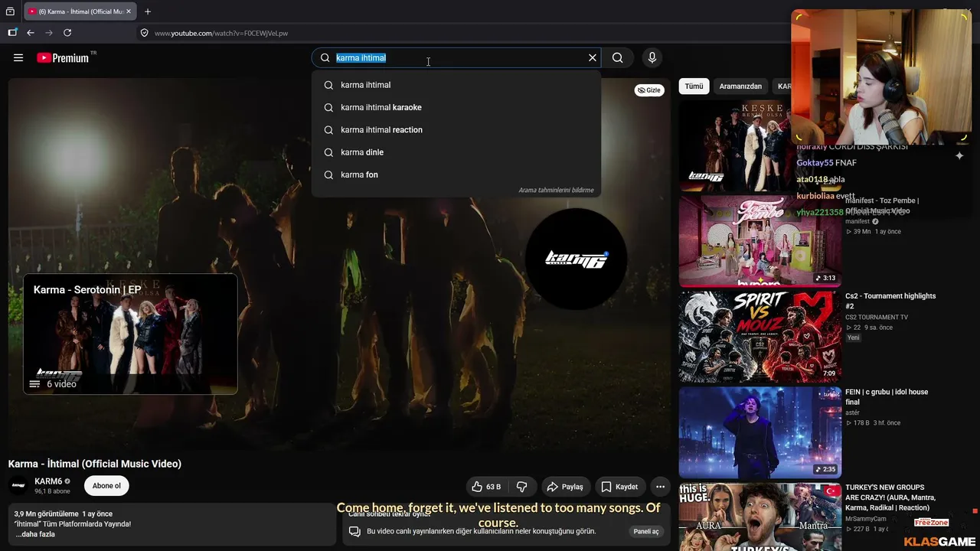Open the FE!N idol house thumbnail
The image size is (980, 551).
759,432
